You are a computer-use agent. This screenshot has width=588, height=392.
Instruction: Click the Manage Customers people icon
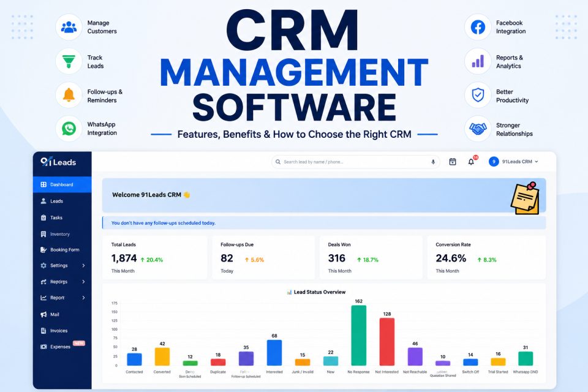pyautogui.click(x=69, y=27)
